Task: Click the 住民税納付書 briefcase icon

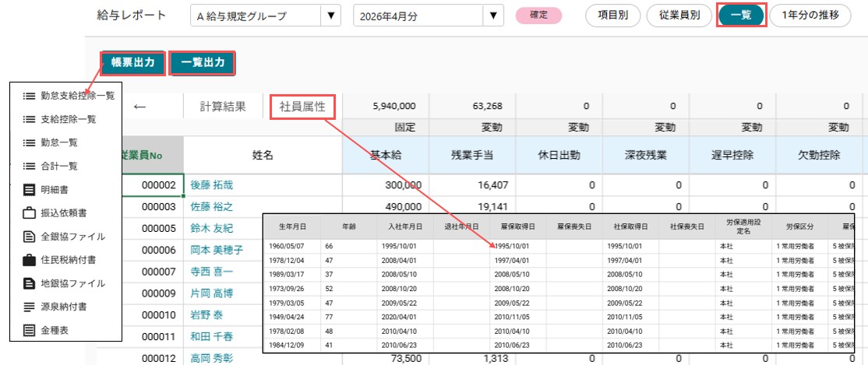Action: tap(29, 259)
